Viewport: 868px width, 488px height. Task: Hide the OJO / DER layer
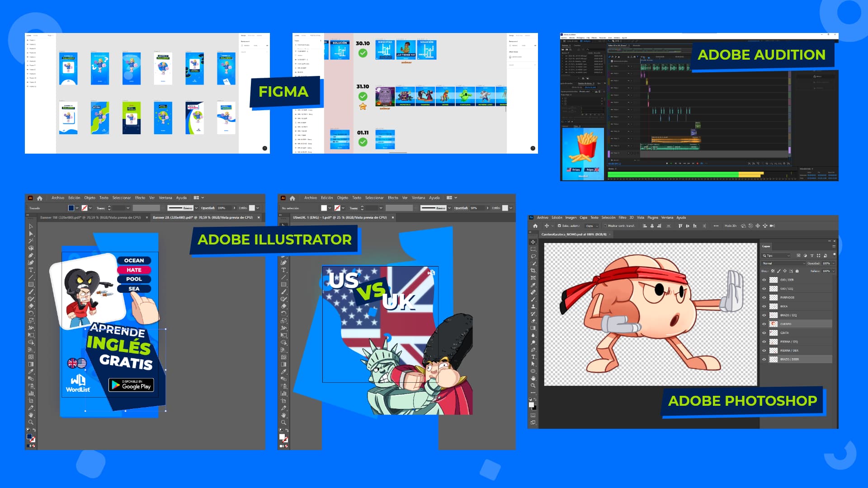[764, 280]
